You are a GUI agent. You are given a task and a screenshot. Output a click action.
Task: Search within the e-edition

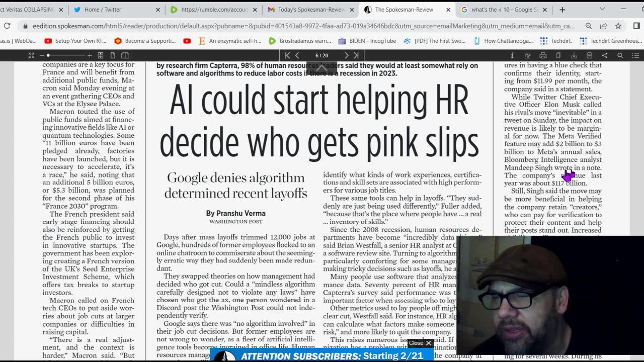pos(620,55)
